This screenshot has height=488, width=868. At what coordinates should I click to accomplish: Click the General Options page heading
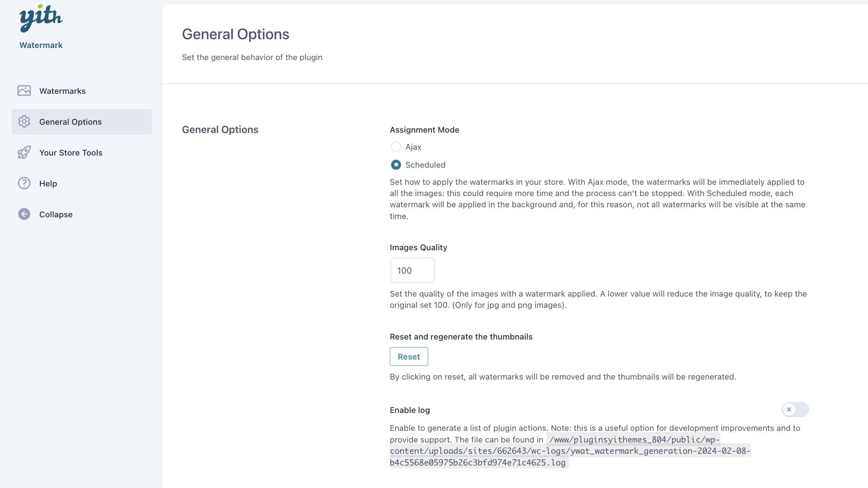click(235, 34)
